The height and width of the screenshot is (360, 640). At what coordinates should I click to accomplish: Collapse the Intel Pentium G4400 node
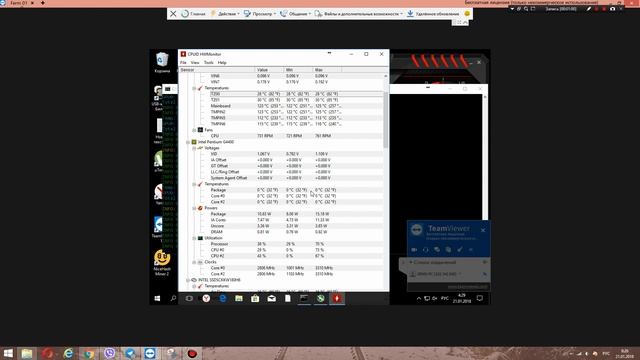pyautogui.click(x=188, y=142)
